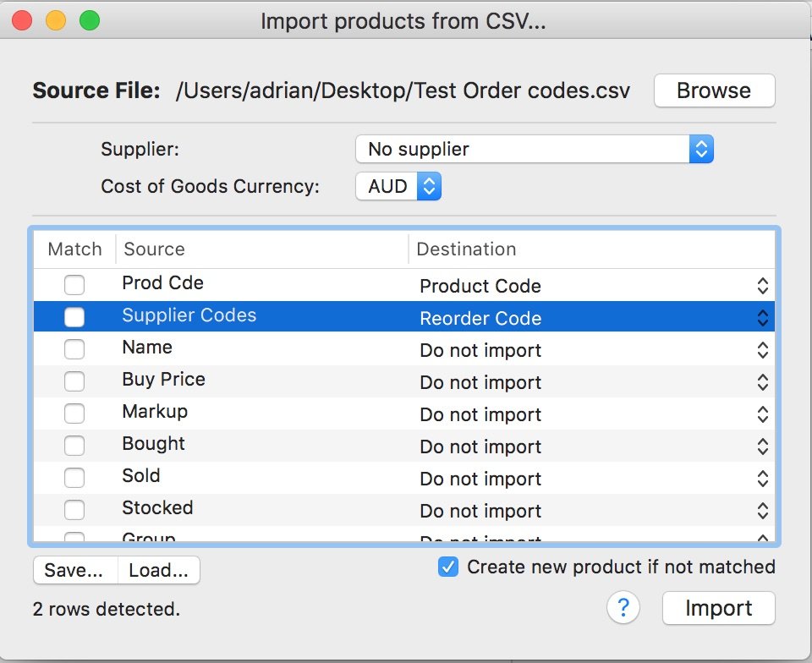Change Markup destination from Do not import
The height and width of the screenshot is (663, 812).
tap(762, 414)
